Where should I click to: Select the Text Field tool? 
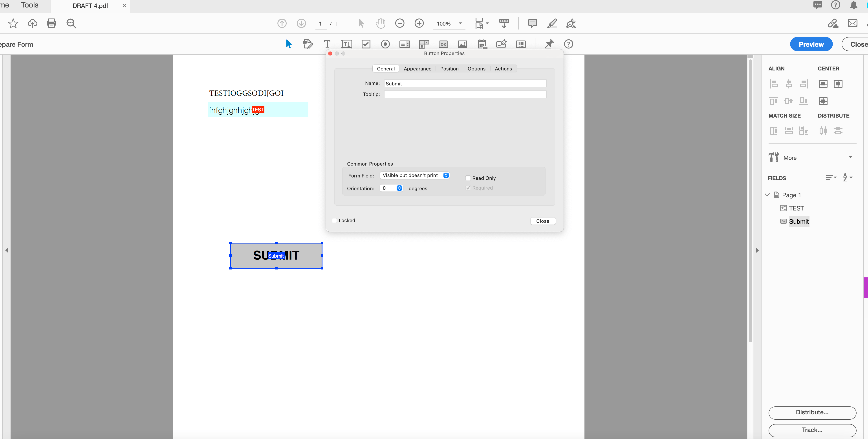pyautogui.click(x=346, y=44)
